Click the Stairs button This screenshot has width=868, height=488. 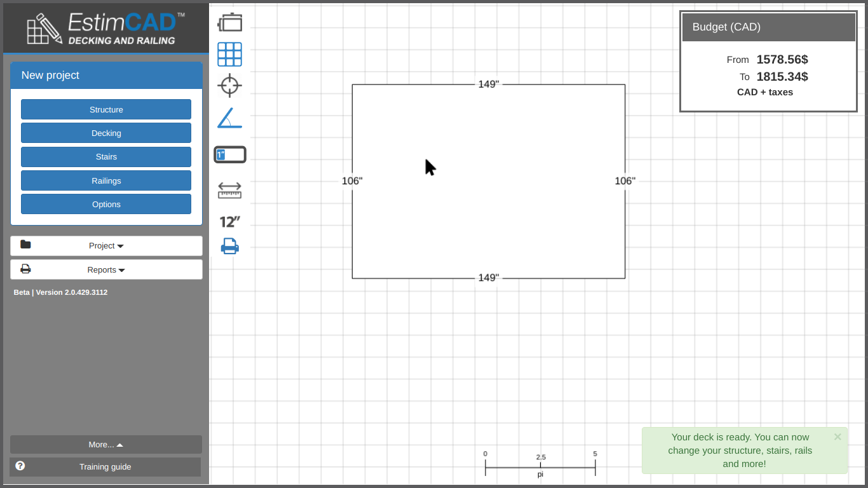point(106,157)
